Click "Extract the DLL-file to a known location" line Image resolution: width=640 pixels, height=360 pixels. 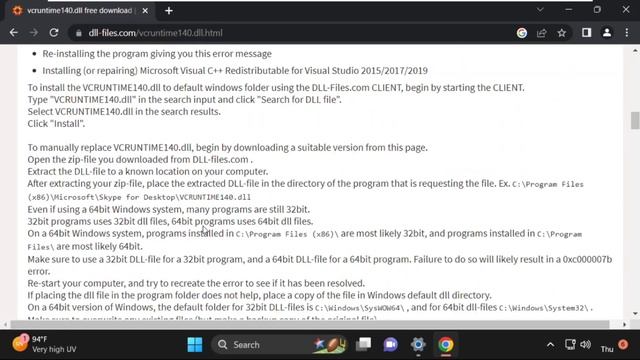pos(148,171)
